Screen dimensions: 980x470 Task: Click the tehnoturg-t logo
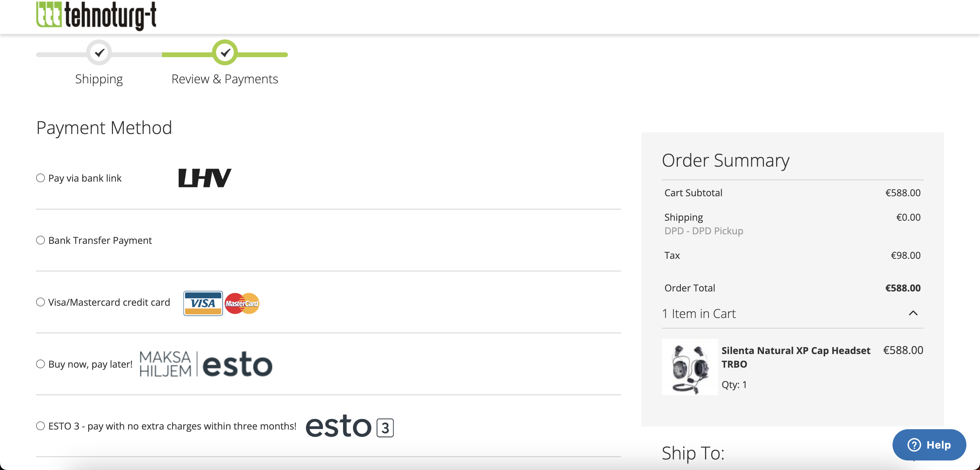(x=96, y=15)
